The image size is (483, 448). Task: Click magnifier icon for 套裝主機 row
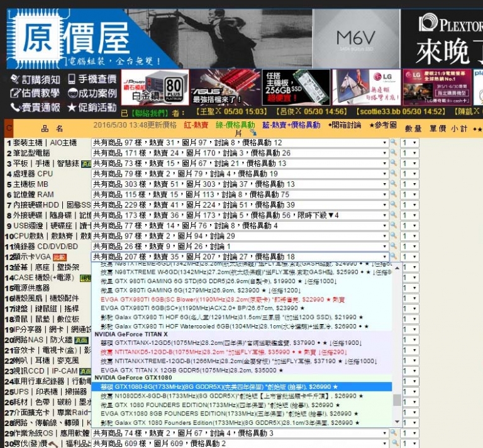[x=393, y=142]
